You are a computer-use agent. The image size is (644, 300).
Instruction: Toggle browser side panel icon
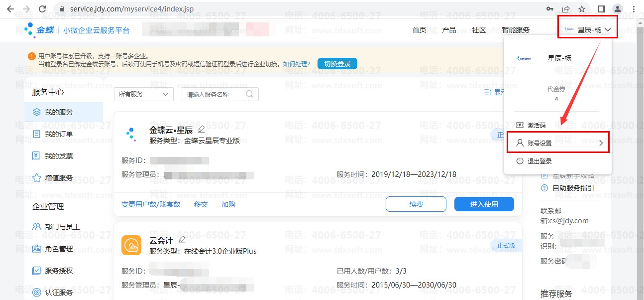(x=601, y=9)
